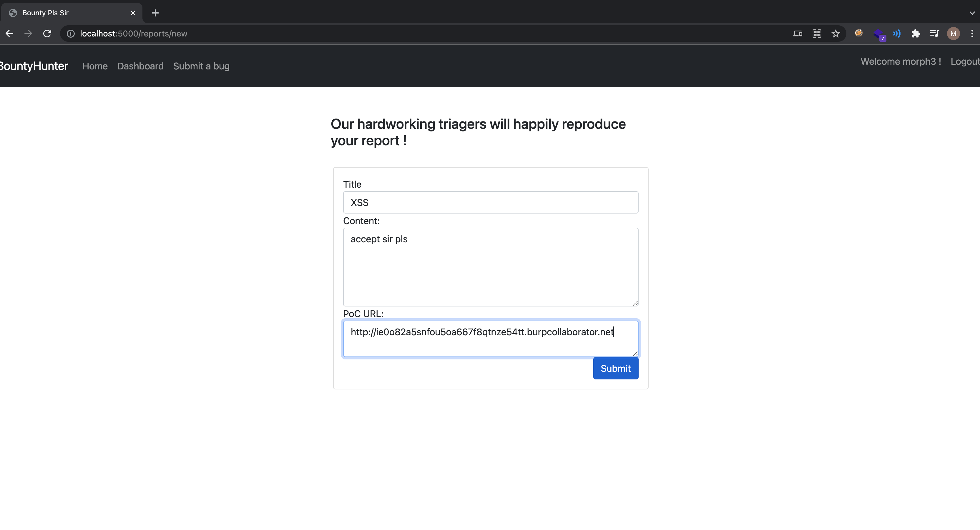Open the orange cookie extension icon
This screenshot has width=980, height=530.
[859, 33]
